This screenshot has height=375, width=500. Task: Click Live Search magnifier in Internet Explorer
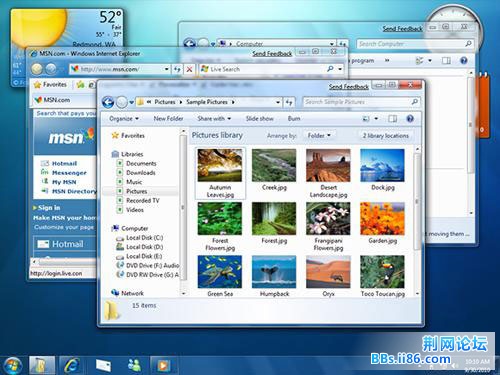[330, 69]
